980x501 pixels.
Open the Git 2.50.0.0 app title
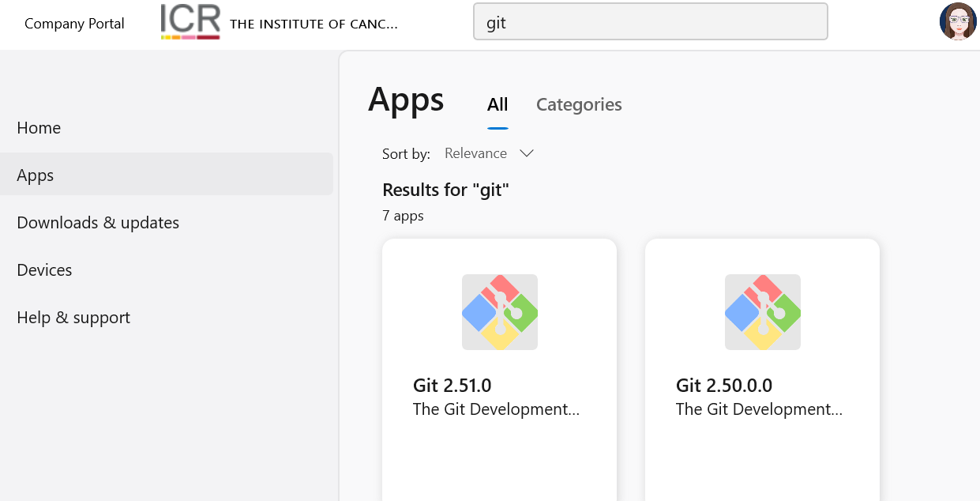tap(724, 386)
